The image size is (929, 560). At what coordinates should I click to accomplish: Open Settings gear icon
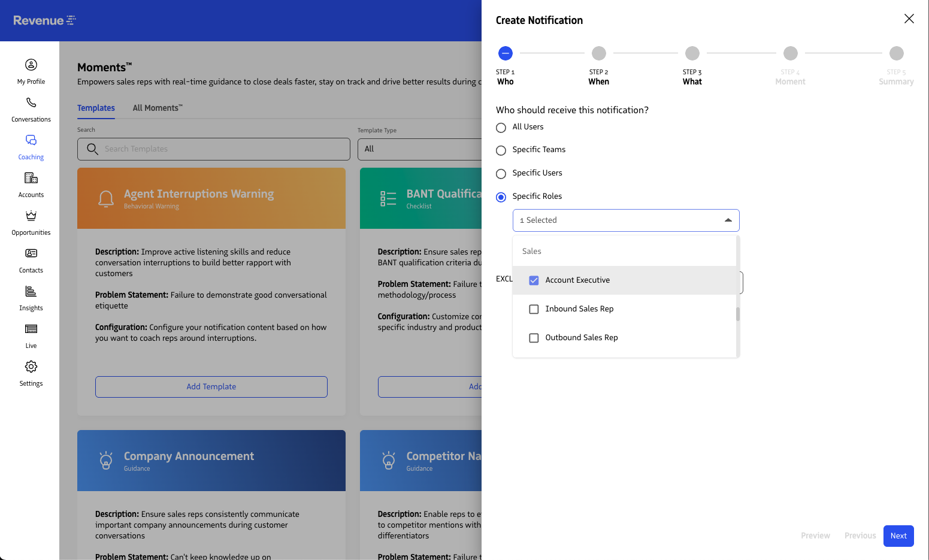tap(31, 367)
